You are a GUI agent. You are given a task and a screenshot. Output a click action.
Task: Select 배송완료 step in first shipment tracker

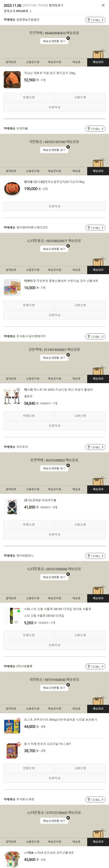point(98,62)
